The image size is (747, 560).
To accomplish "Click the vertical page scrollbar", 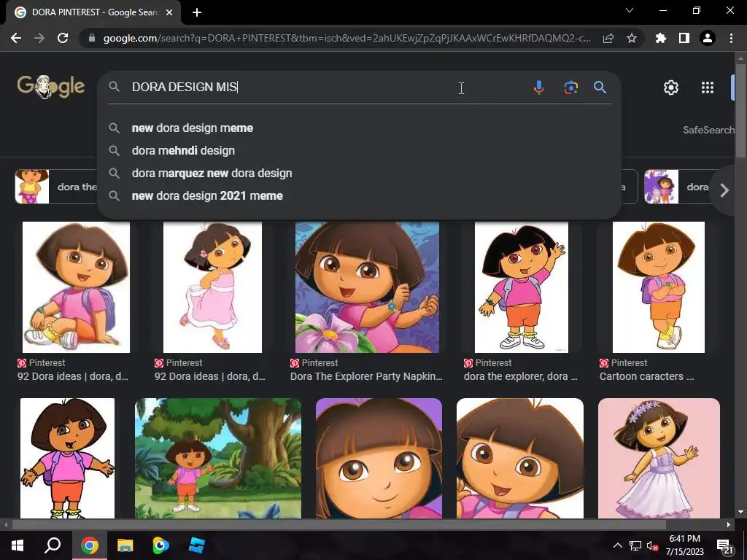I will coord(740,110).
